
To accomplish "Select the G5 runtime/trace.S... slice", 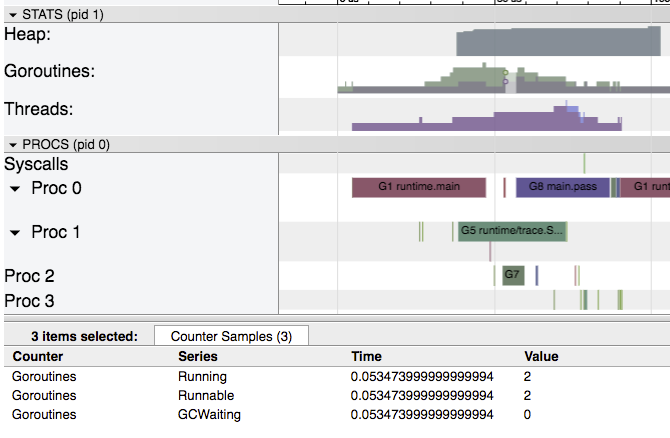I will coord(512,231).
